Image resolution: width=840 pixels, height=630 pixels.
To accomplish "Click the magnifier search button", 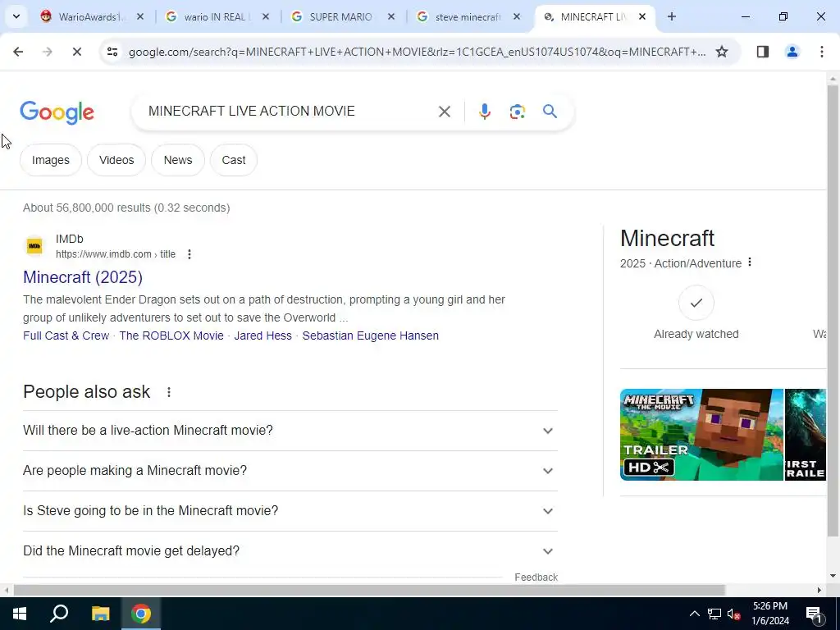I will [x=550, y=112].
